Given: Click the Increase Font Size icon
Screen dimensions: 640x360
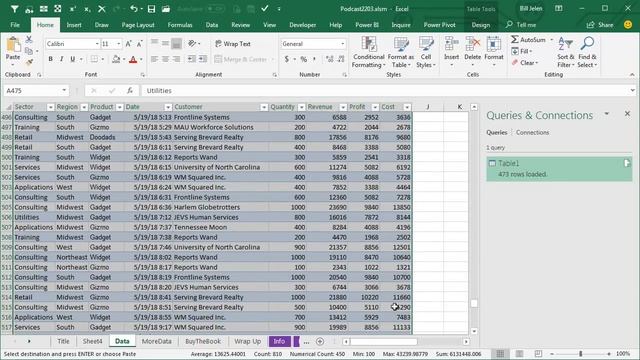Looking at the screenshot, I should 129,44.
